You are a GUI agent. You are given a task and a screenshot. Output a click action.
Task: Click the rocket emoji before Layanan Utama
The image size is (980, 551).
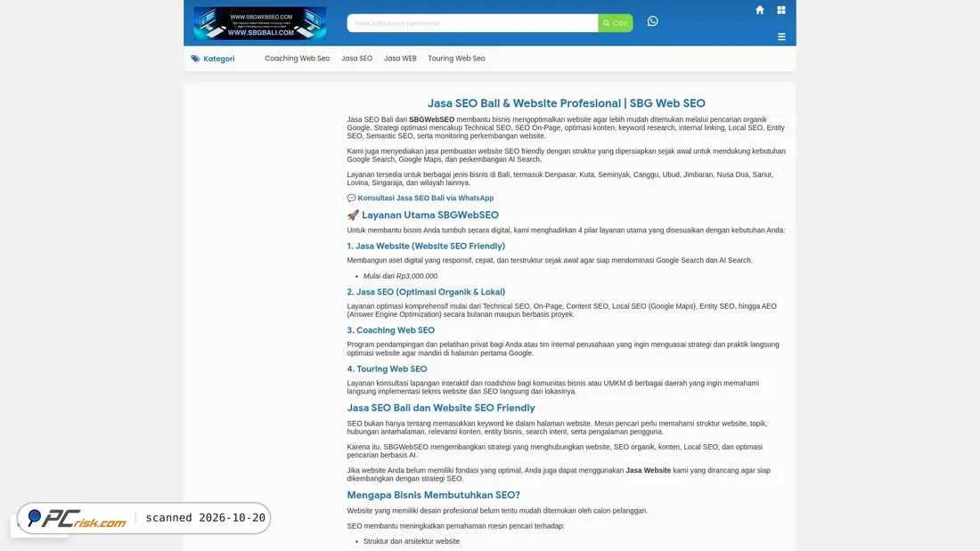pyautogui.click(x=353, y=215)
